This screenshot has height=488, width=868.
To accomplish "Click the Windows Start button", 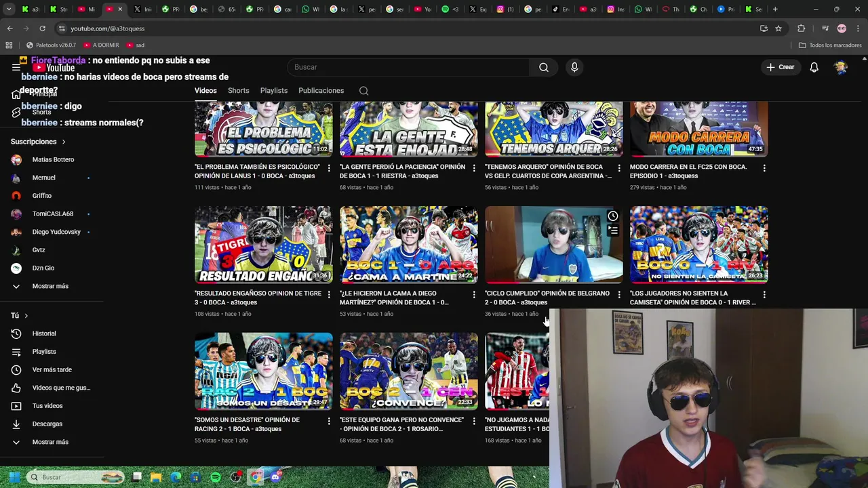I will click(14, 477).
